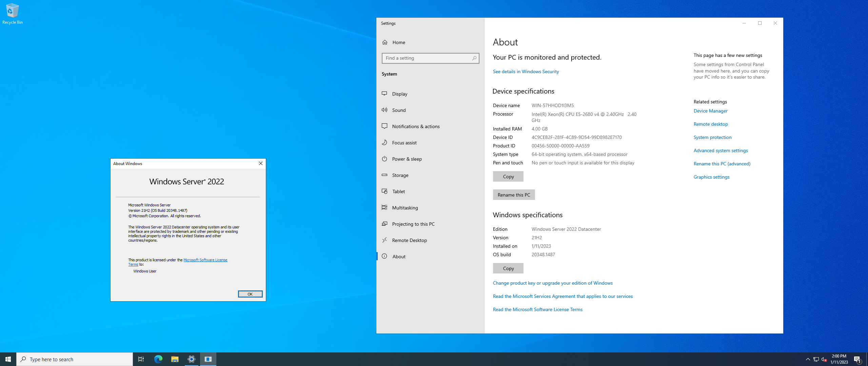
Task: Open Read the Microsoft Software License Terms
Action: coord(538,309)
